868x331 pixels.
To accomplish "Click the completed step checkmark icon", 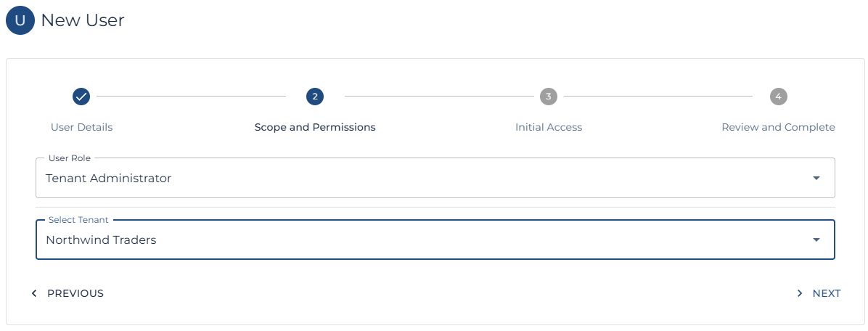I will (81, 97).
